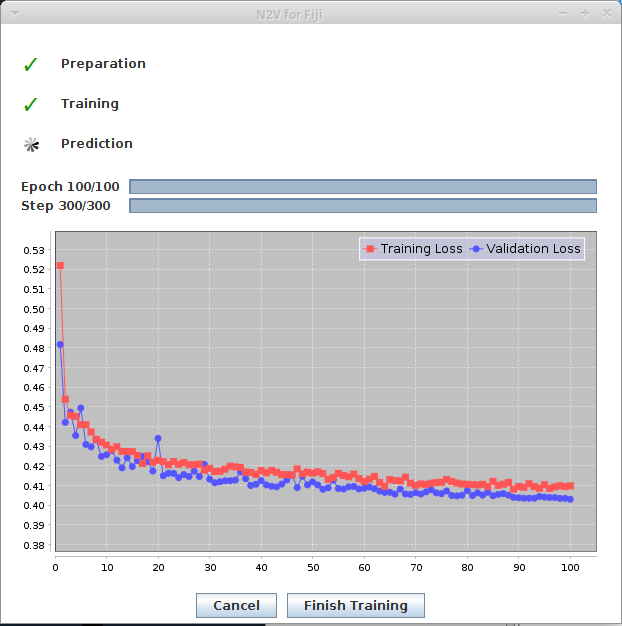Viewport: 622px width, 626px height.
Task: Click the y-axis label 0.38
Action: coord(34,545)
